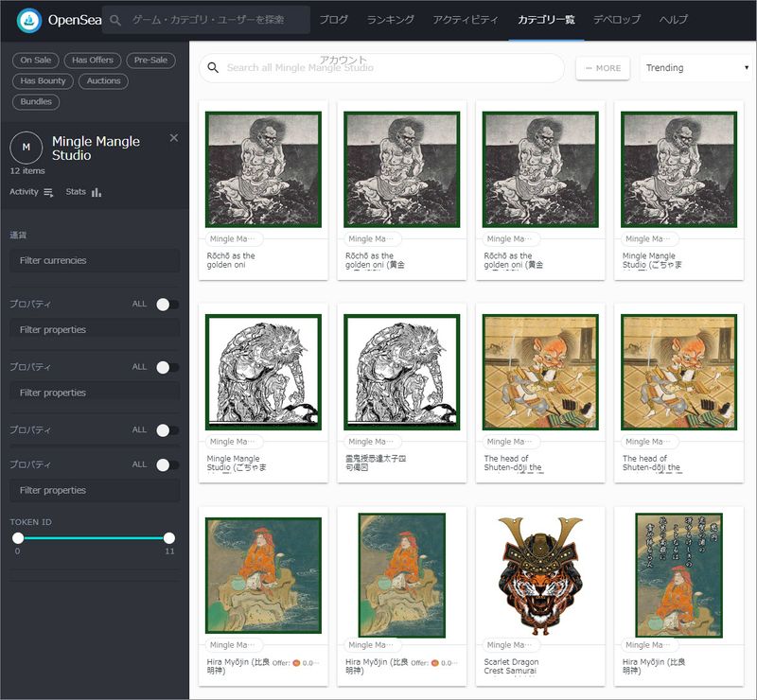
Task: Toggle the fourth property ALL switch
Action: (167, 464)
